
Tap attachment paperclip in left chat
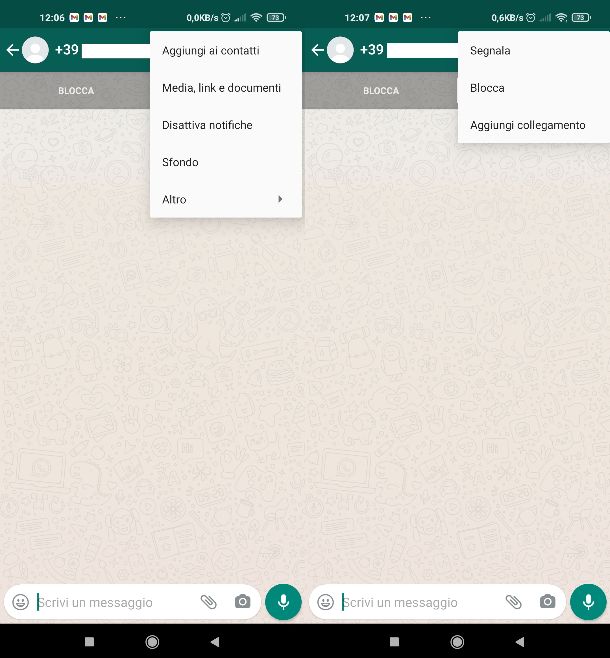(x=209, y=602)
